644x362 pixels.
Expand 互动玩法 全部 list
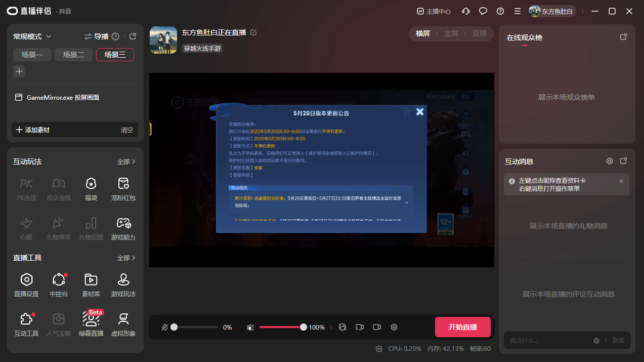[126, 162]
